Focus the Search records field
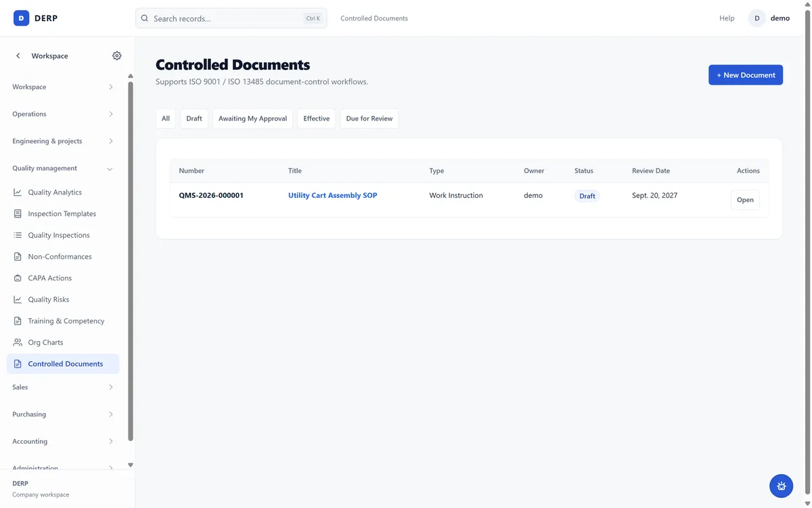Image resolution: width=812 pixels, height=508 pixels. [x=231, y=18]
